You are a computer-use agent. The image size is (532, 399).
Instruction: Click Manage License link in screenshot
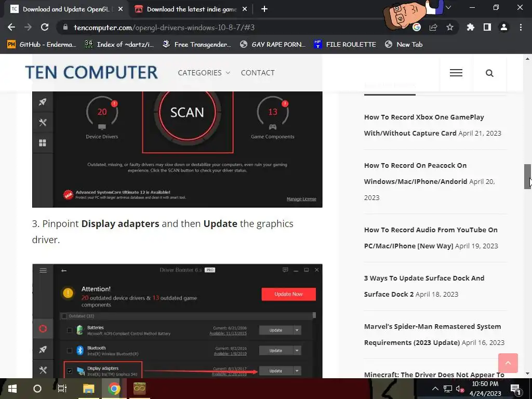click(301, 199)
